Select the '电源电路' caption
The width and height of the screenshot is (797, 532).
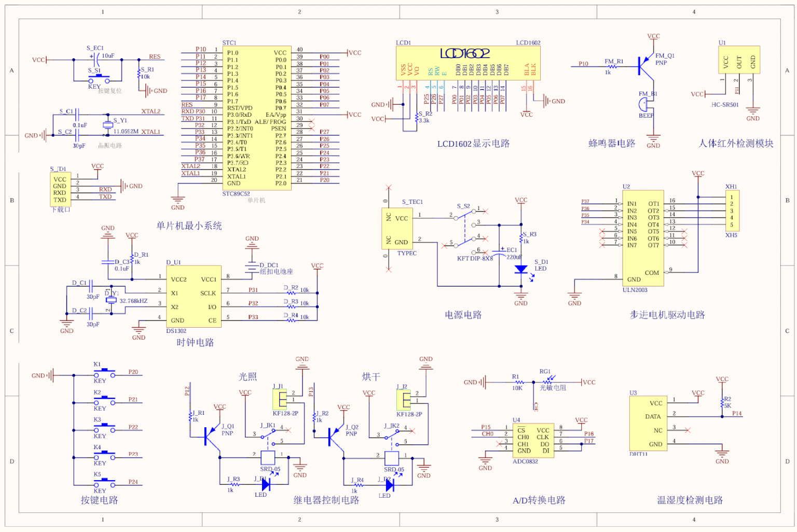463,315
